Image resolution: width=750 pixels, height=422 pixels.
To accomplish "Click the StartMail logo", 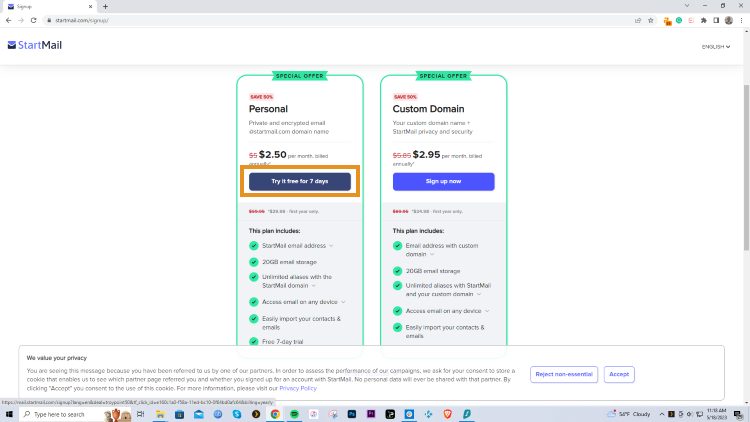I will point(34,45).
